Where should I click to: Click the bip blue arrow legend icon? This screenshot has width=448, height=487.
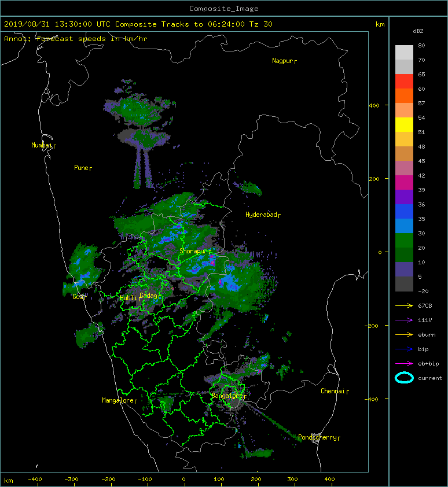pos(404,349)
